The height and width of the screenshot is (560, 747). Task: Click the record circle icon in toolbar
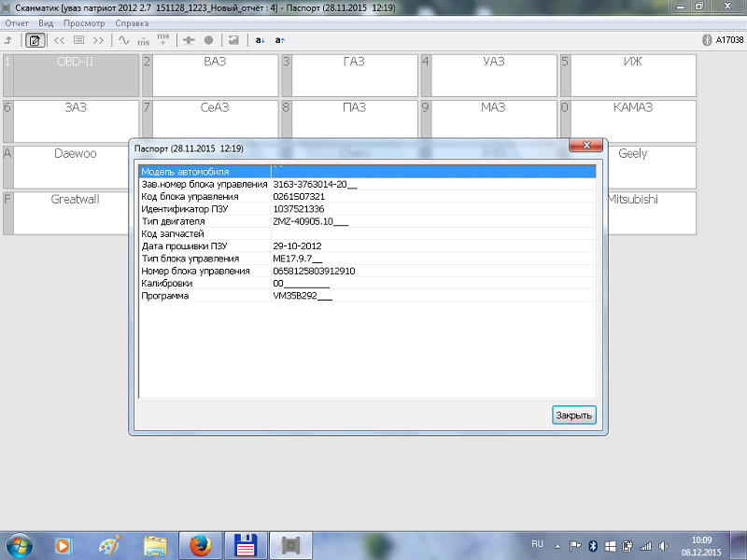click(x=208, y=40)
